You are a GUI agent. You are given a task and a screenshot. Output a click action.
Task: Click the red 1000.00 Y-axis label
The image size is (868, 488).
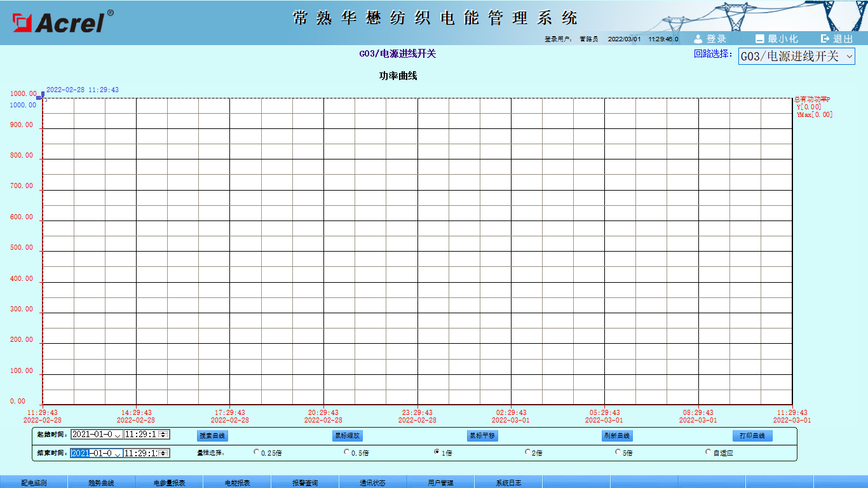[24, 94]
